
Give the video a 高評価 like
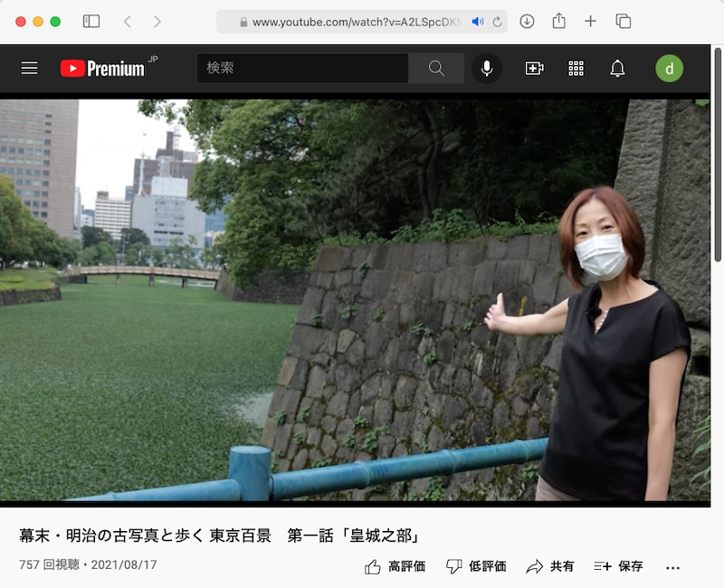pyautogui.click(x=389, y=565)
